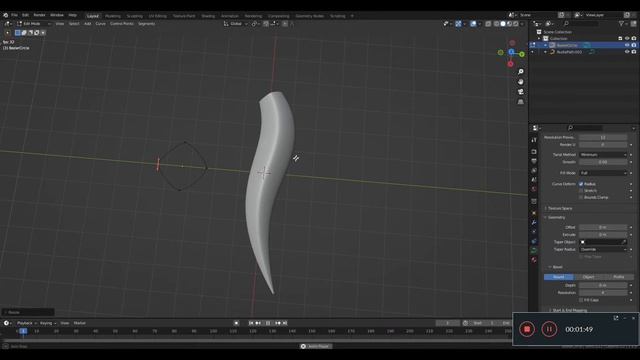Click the Blender logo menu icon
Viewport: 640px width, 360px height.
click(6, 15)
